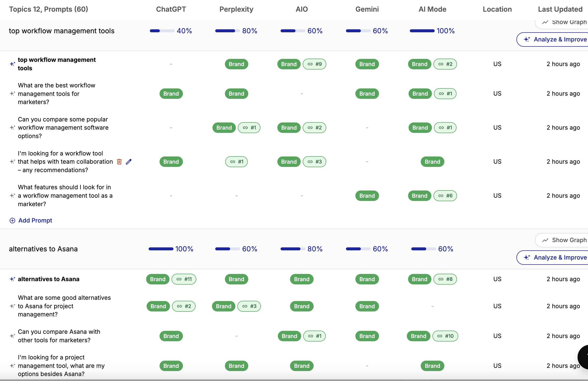Click the red trash icon beside team collaboration prompt
Screen dimensions: 588x381
point(119,162)
